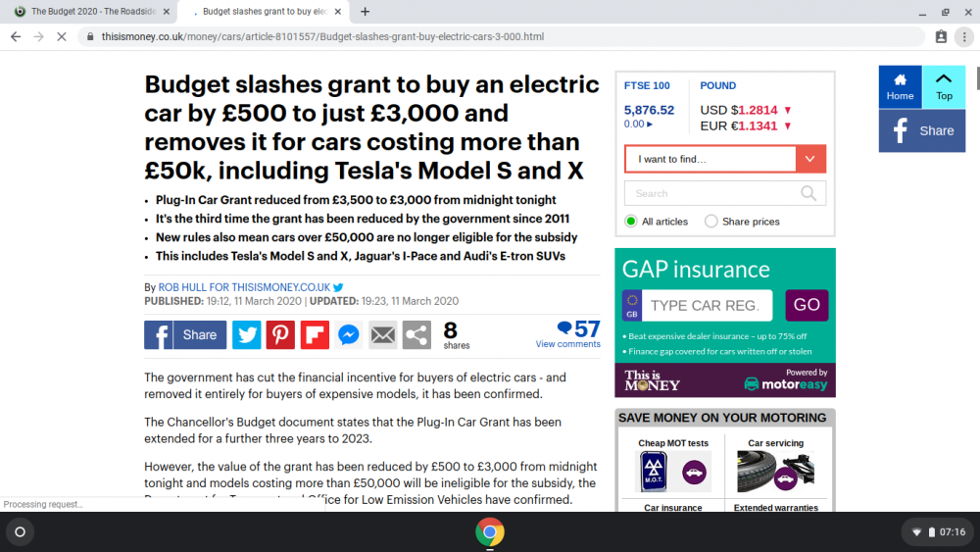
Task: Open Chrome three-dot menu
Action: (964, 37)
